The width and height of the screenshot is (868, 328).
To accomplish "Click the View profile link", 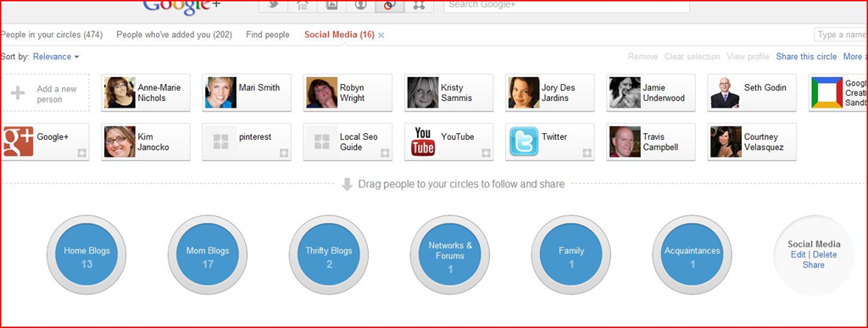I will click(x=748, y=57).
